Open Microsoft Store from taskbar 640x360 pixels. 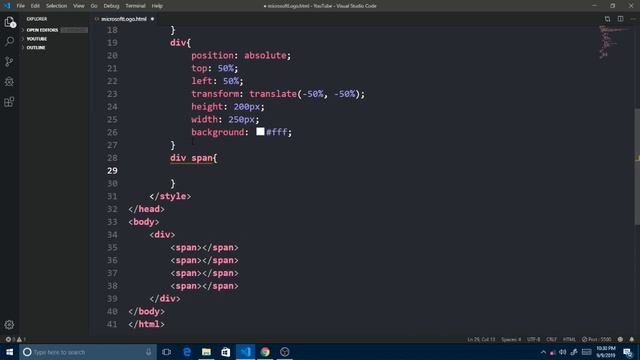(x=226, y=352)
